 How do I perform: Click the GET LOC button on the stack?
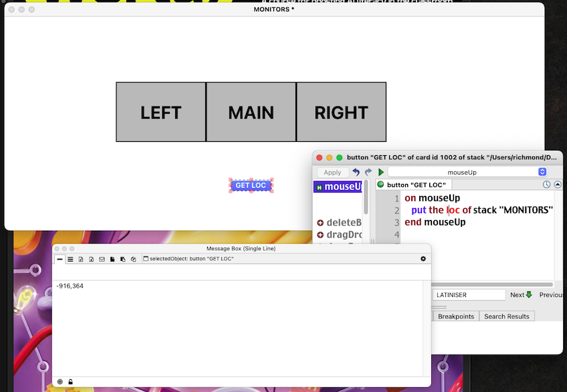pos(251,185)
